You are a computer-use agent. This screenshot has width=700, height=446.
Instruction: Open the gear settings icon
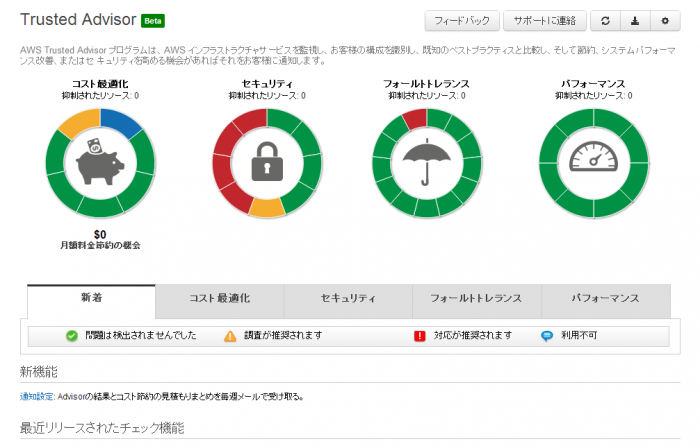(665, 21)
